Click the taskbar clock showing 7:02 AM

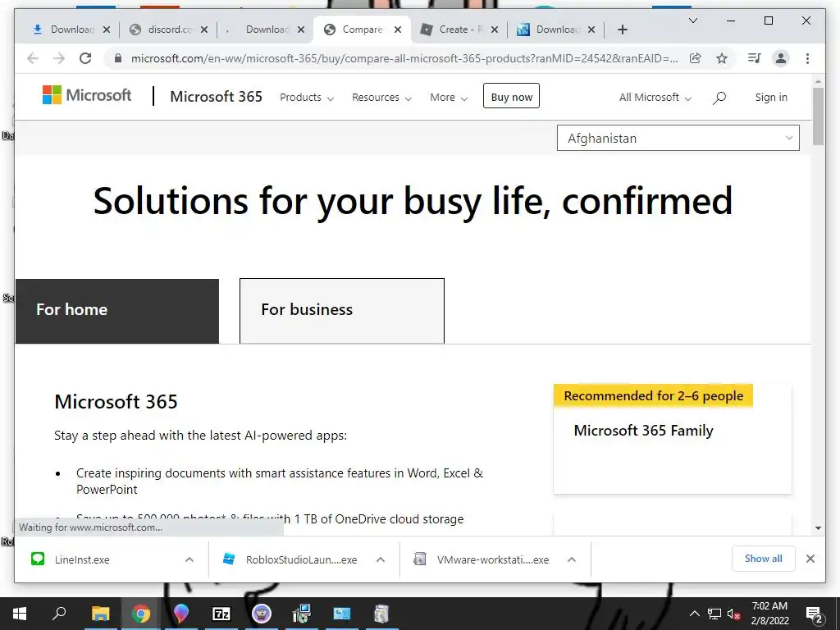pos(769,614)
